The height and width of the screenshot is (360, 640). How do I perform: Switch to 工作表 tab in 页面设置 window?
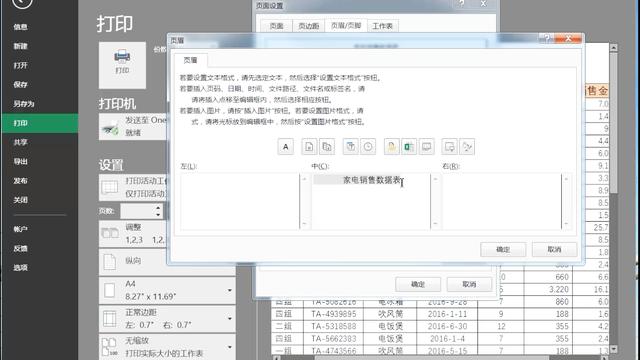pos(382,26)
